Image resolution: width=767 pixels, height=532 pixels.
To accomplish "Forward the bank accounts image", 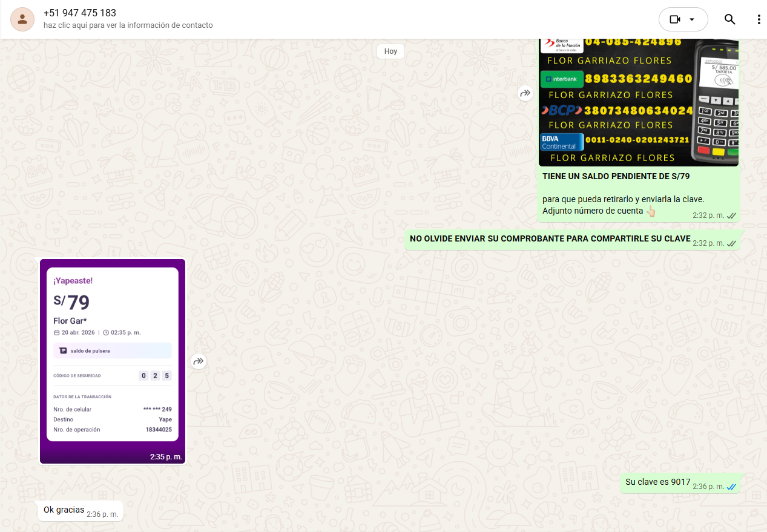I will (525, 93).
